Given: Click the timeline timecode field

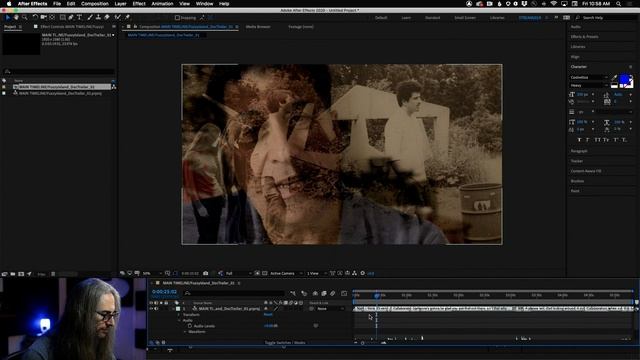Looking at the screenshot, I should tap(164, 292).
